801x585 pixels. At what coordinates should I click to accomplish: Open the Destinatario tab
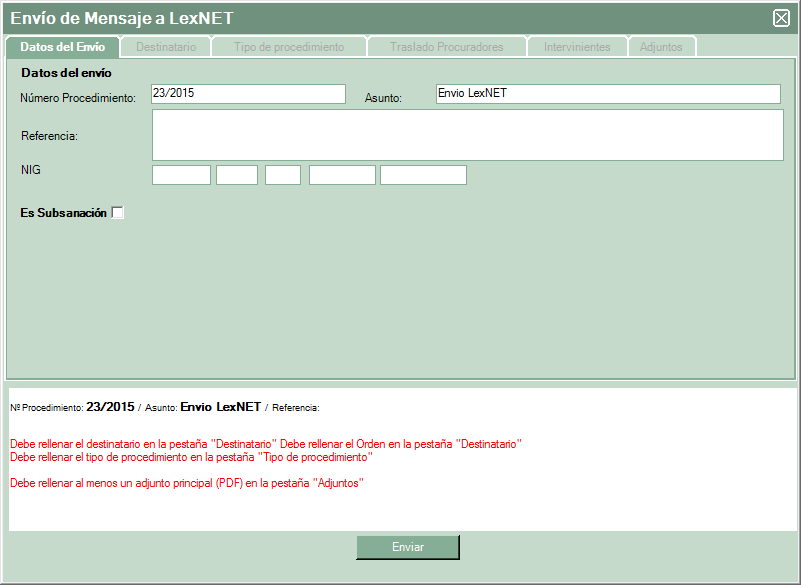point(166,47)
